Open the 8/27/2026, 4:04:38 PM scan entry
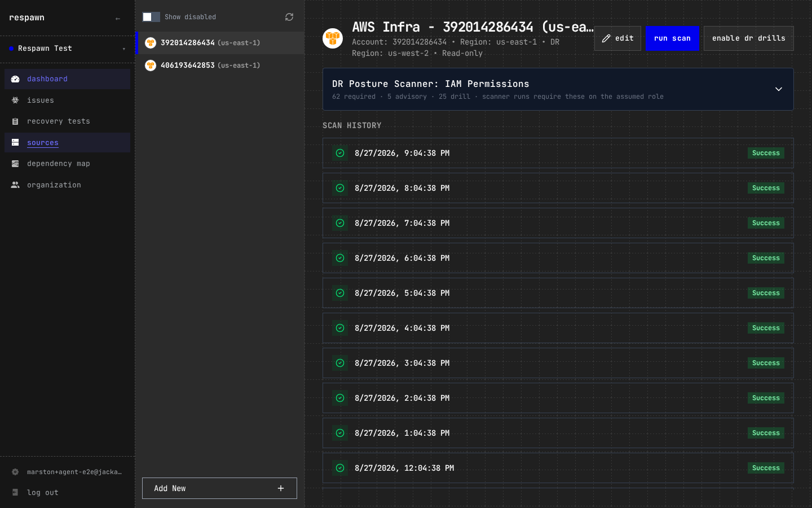 [x=558, y=328]
